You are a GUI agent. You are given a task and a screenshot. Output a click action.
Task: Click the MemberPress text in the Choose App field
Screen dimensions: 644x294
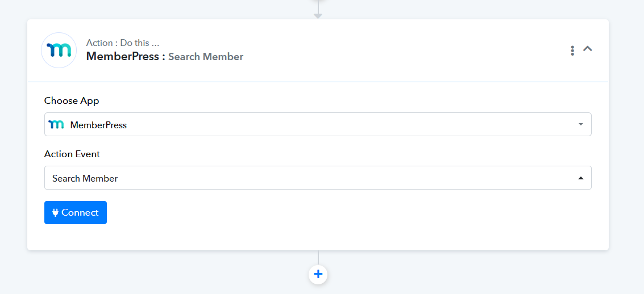[98, 125]
